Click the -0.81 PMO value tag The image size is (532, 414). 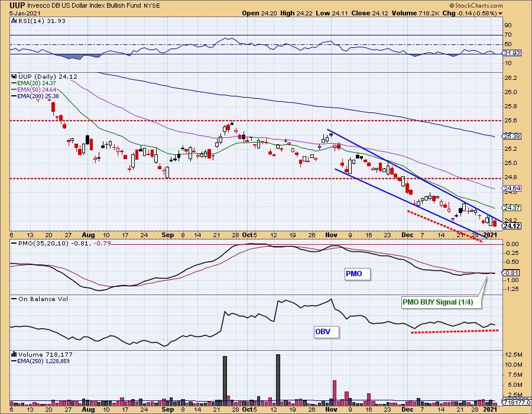[511, 273]
